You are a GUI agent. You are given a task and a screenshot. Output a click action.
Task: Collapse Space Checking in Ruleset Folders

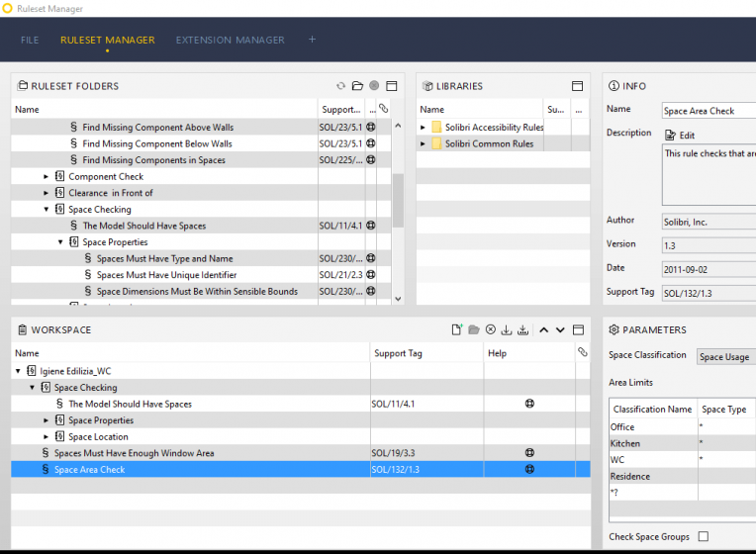tap(46, 210)
